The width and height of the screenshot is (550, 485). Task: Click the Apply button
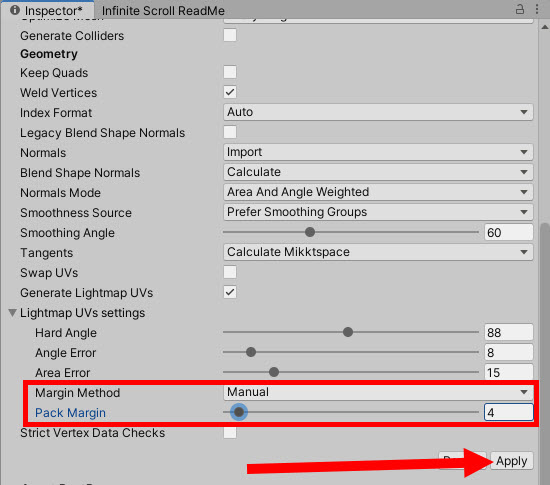coord(512,461)
